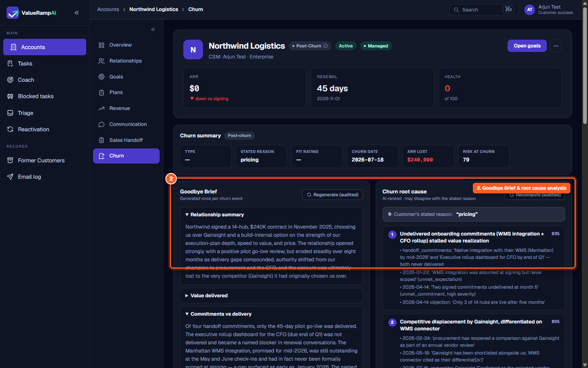Open Former Customers records
The image size is (588, 368).
point(45,160)
